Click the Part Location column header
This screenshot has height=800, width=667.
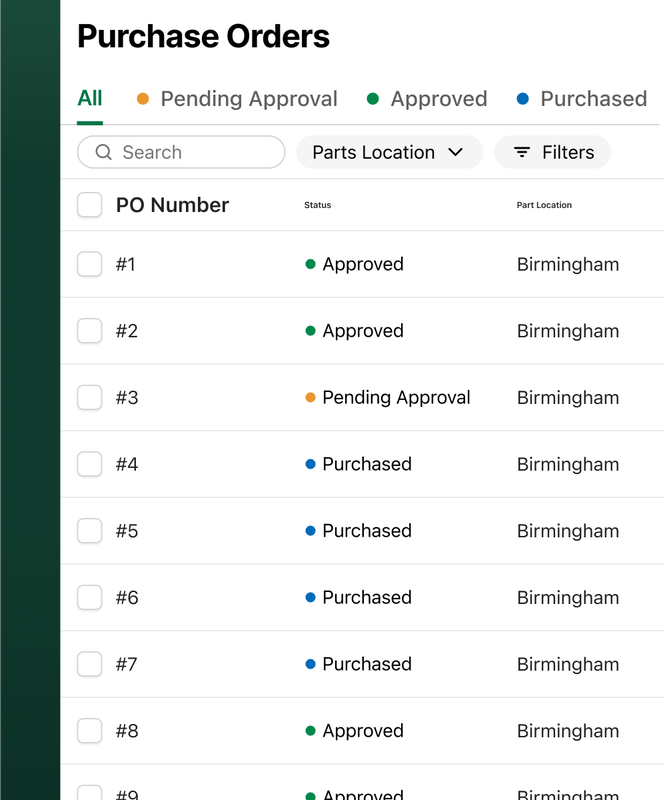(x=544, y=205)
